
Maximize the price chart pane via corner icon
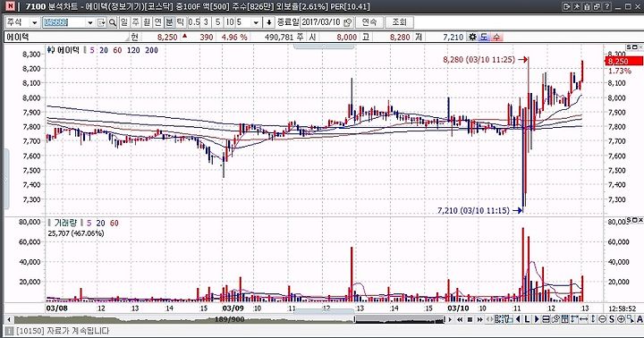tap(635, 47)
